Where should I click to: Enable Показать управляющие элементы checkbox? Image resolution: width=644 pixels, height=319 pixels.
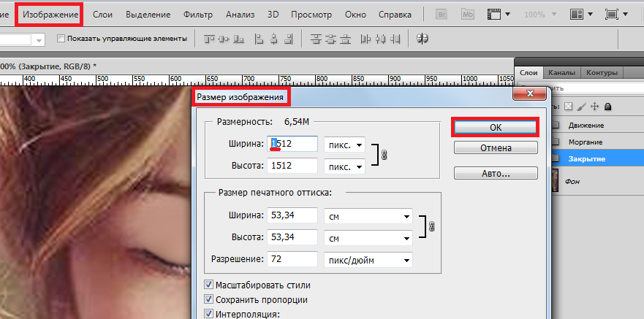(x=61, y=39)
